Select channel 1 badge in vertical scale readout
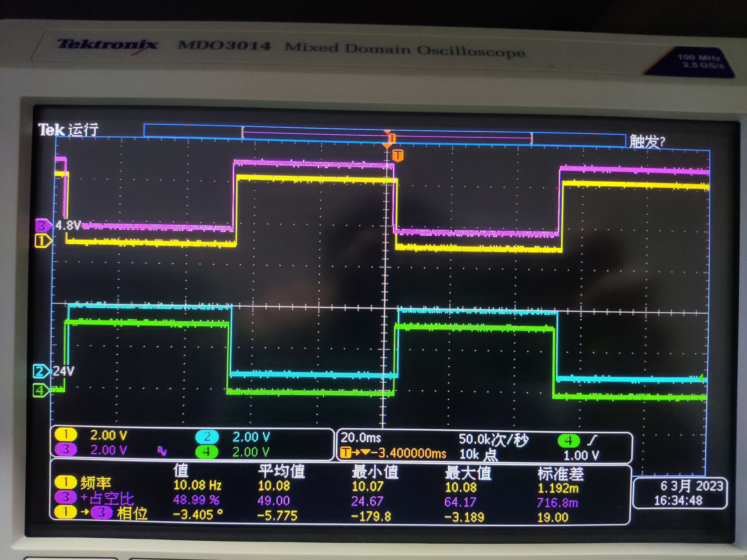 click(x=66, y=434)
